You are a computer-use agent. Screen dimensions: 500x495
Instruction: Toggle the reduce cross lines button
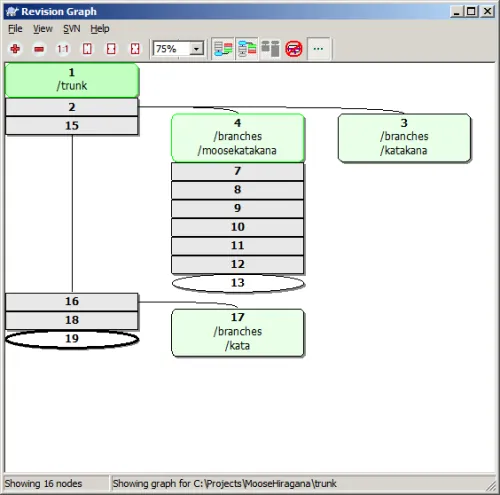pos(270,49)
